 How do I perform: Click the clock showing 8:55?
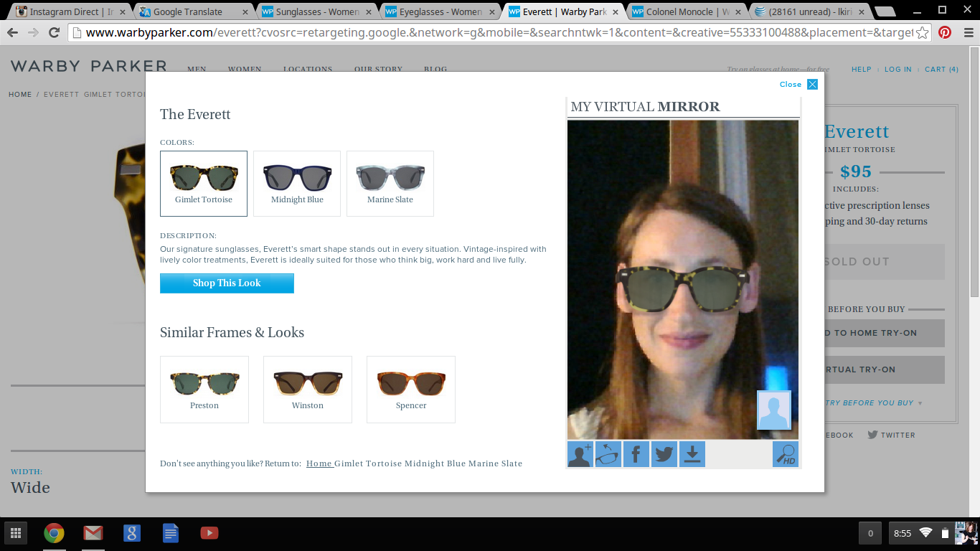902,533
